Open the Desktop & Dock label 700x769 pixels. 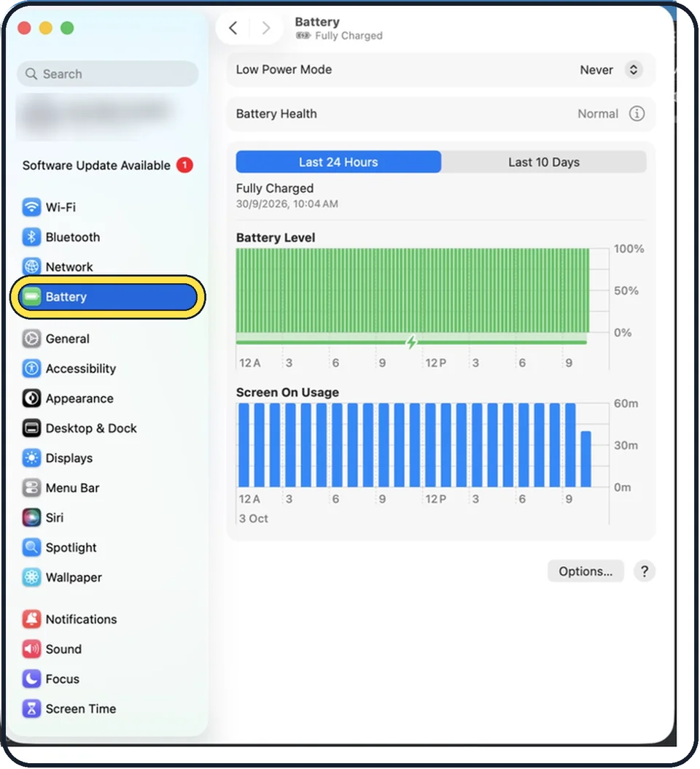91,428
